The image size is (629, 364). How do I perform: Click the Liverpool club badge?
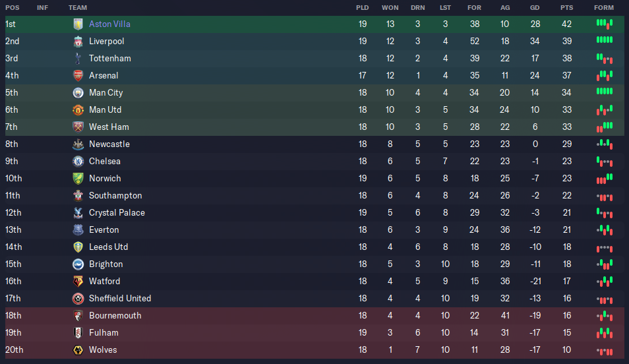(78, 42)
